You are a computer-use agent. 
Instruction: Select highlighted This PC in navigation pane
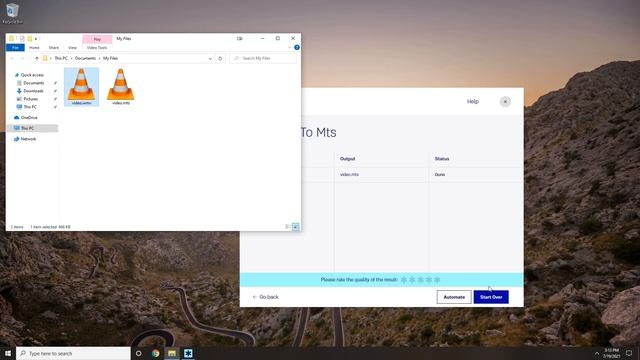click(x=33, y=128)
